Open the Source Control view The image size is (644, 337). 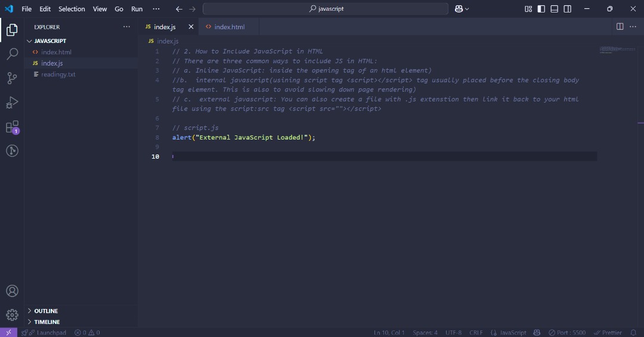pyautogui.click(x=13, y=78)
